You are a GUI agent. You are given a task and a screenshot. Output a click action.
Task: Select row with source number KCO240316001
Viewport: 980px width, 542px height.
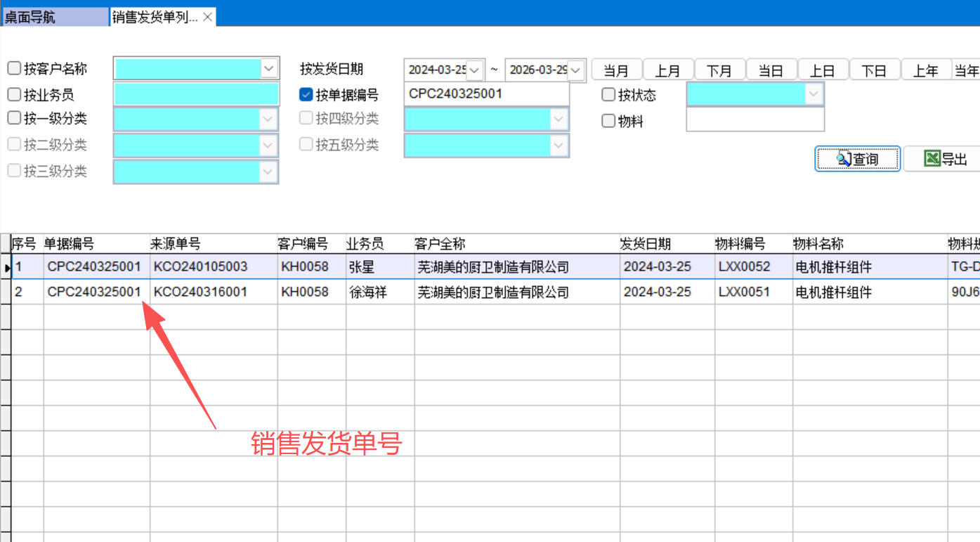(200, 292)
